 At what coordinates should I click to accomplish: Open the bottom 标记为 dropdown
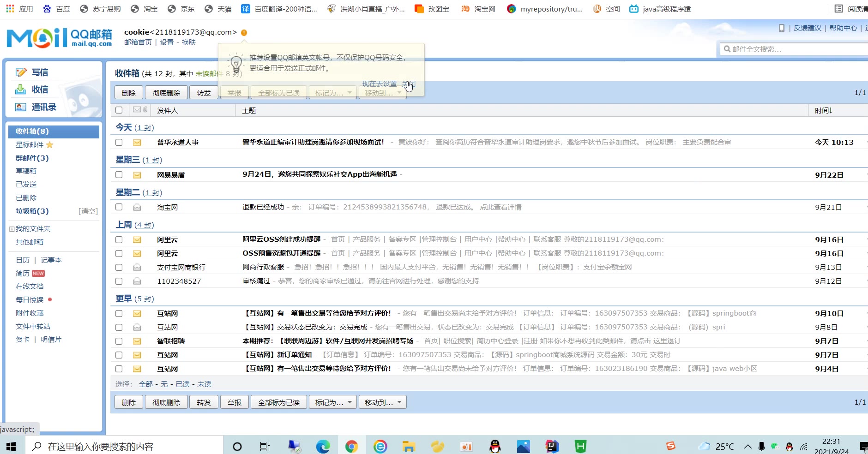[x=333, y=402]
